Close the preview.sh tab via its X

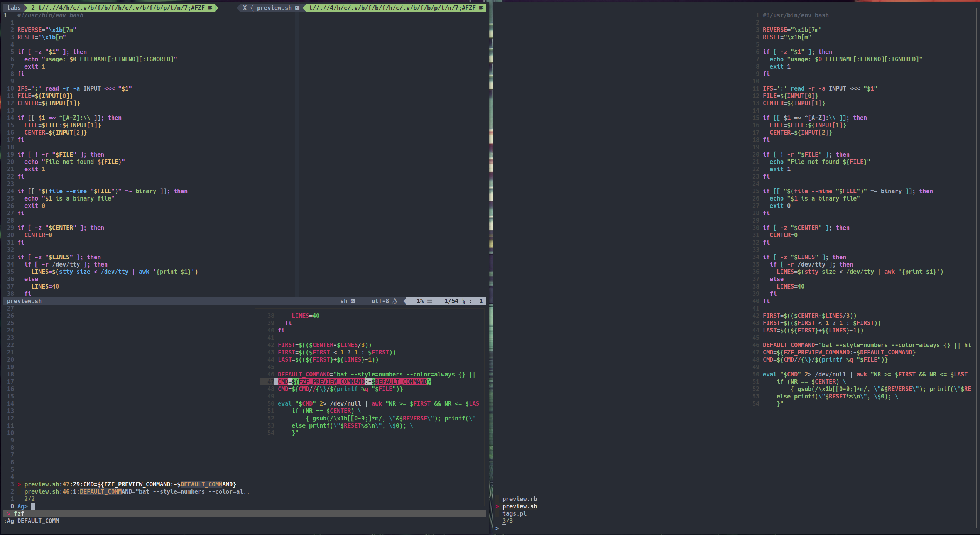pyautogui.click(x=244, y=8)
